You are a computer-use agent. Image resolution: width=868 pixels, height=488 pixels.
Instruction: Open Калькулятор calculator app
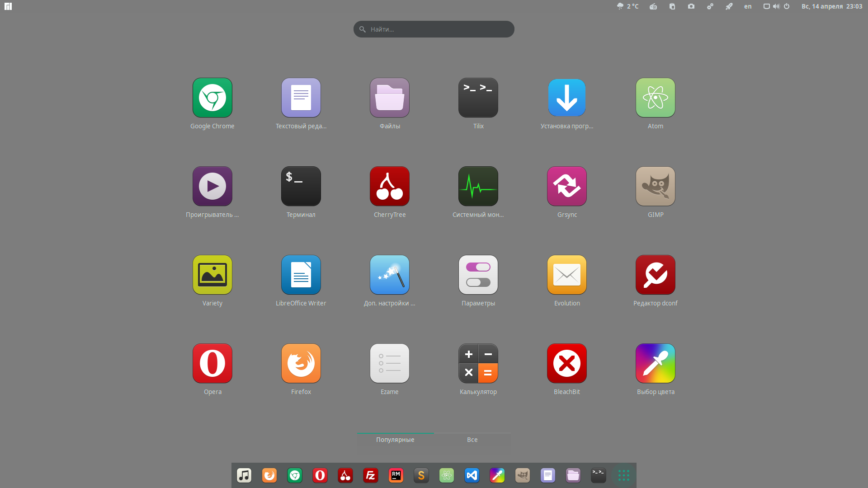478,364
